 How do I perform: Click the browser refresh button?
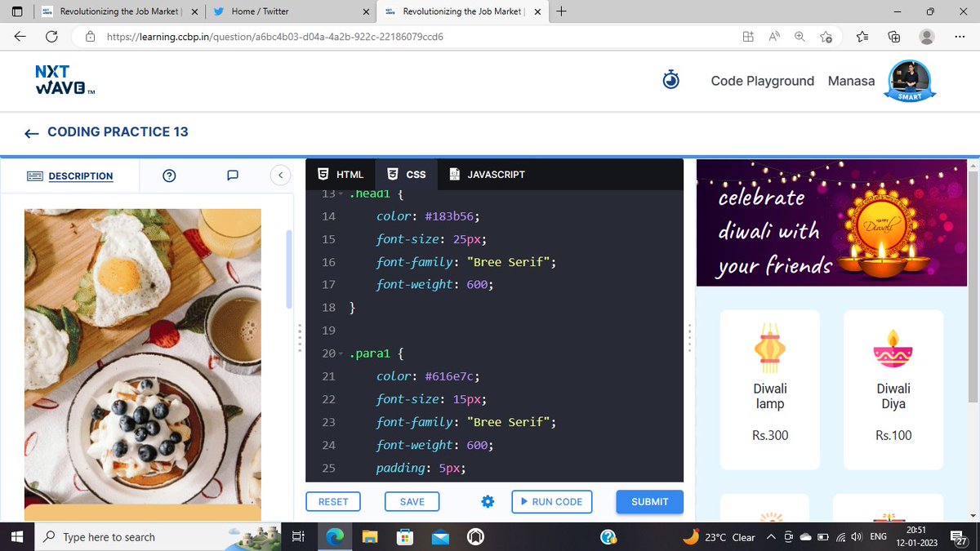tap(51, 37)
